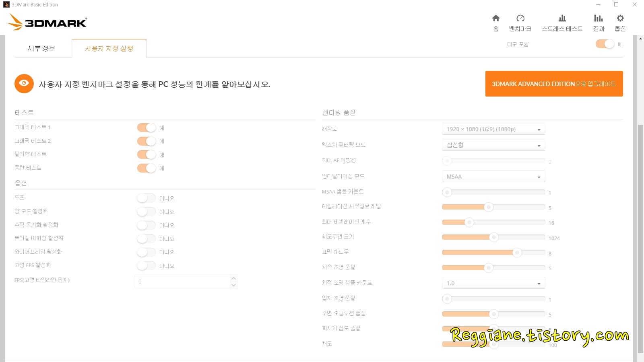Open volumetric lighting sample count 1.0 dropdown

coord(493,283)
